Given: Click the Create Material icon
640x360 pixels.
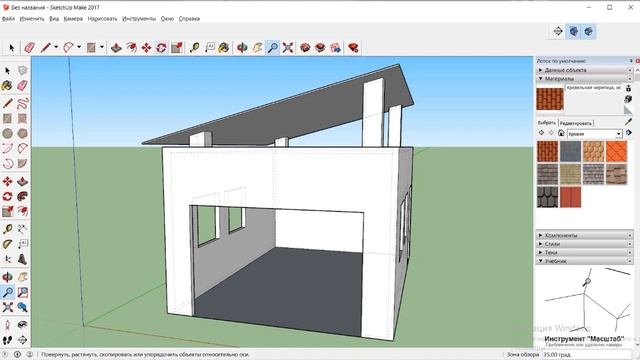Looking at the screenshot, I should click(628, 99).
